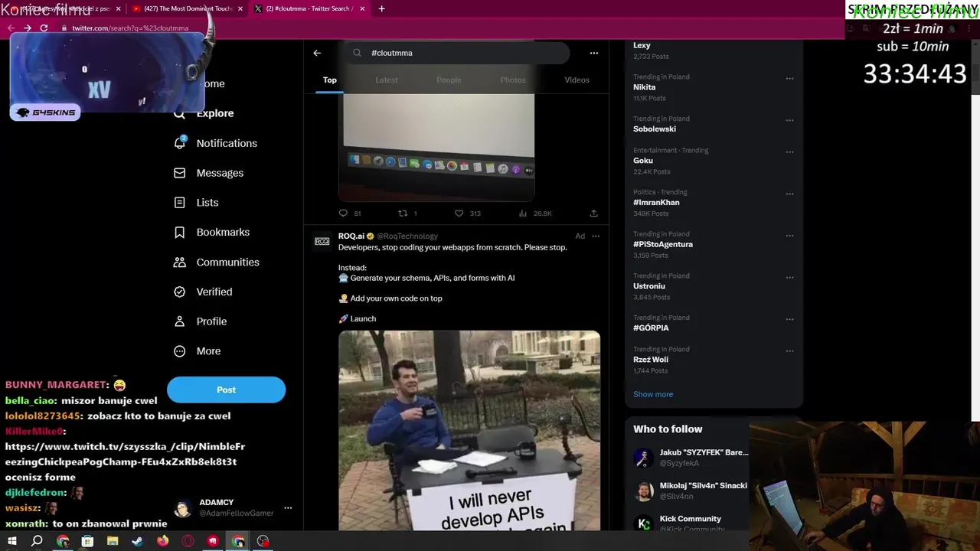This screenshot has height=551, width=980.
Task: Expand options for Ustroniu trend
Action: [x=789, y=277]
